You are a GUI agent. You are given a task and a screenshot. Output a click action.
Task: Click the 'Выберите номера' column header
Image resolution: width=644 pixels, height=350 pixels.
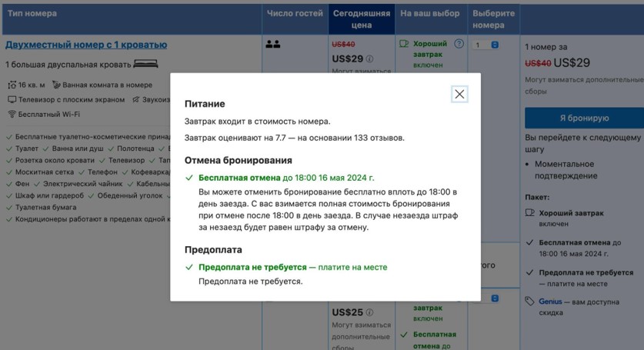[x=493, y=19]
